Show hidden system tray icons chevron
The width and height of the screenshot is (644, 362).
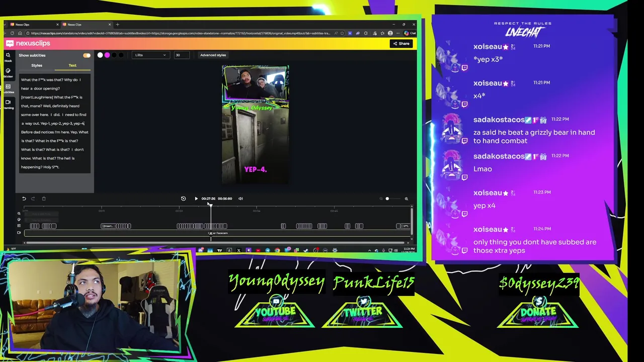[x=370, y=250]
